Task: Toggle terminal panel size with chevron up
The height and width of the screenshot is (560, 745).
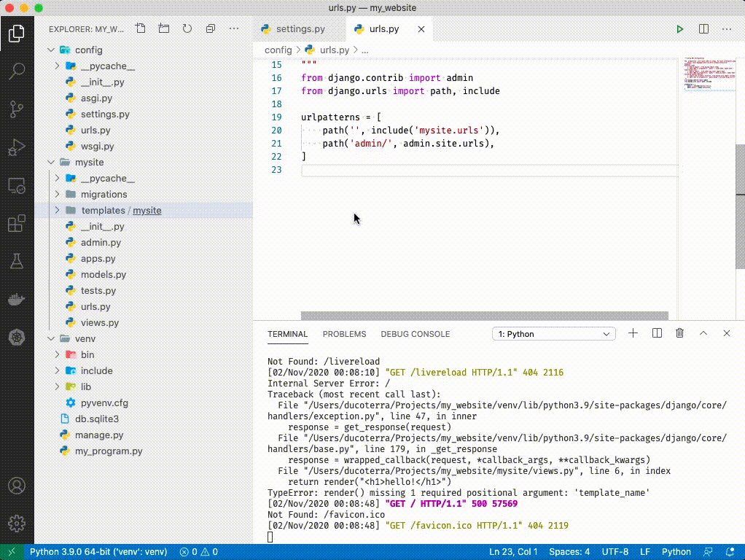Action: click(x=703, y=333)
